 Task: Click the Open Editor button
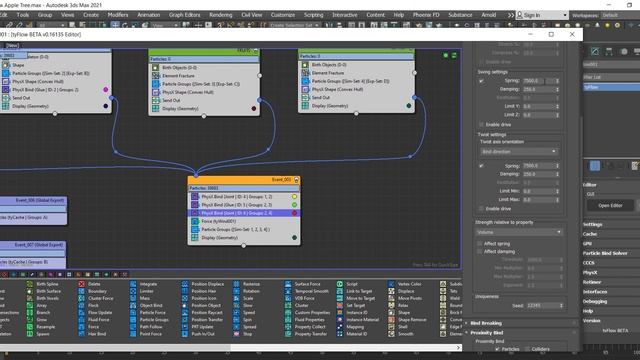[x=610, y=206]
